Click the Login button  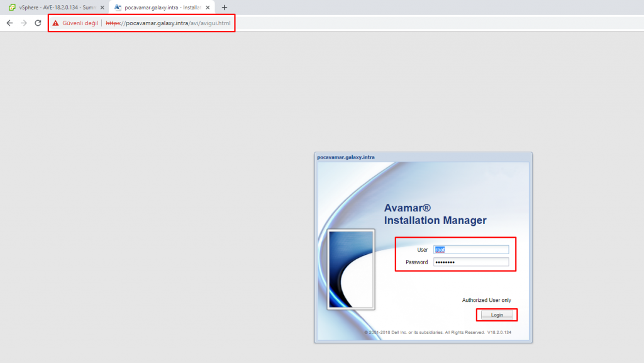[497, 315]
